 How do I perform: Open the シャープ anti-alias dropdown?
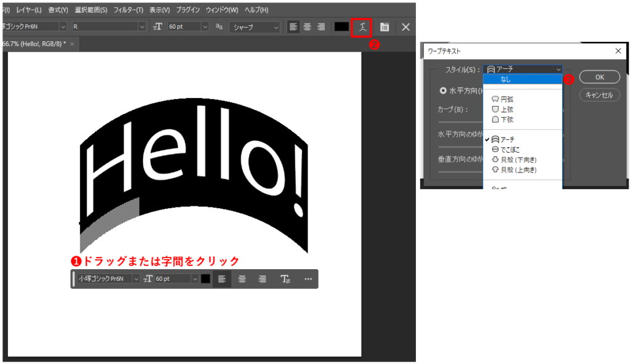[254, 27]
